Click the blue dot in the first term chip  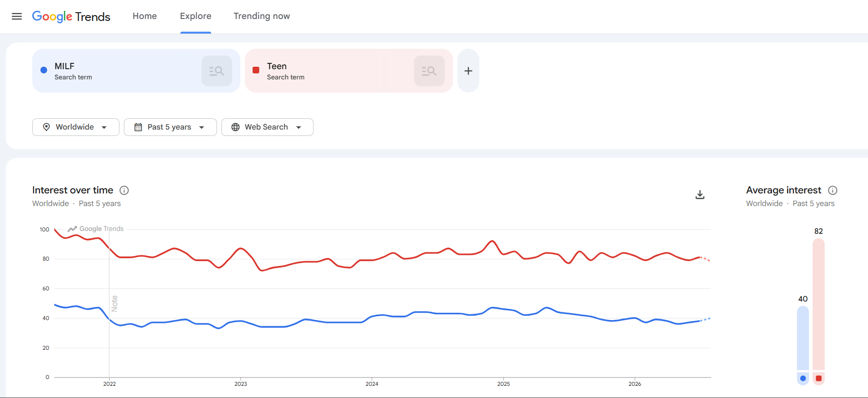point(44,70)
